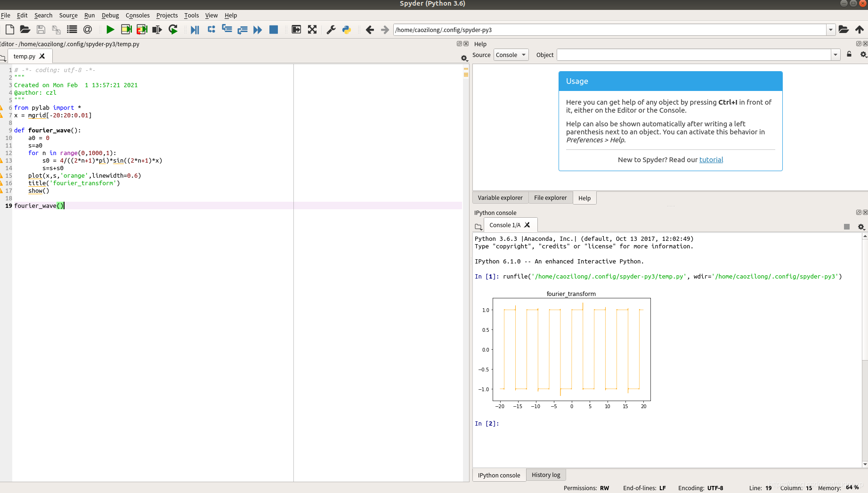Stop current command in IPython console

tap(847, 227)
